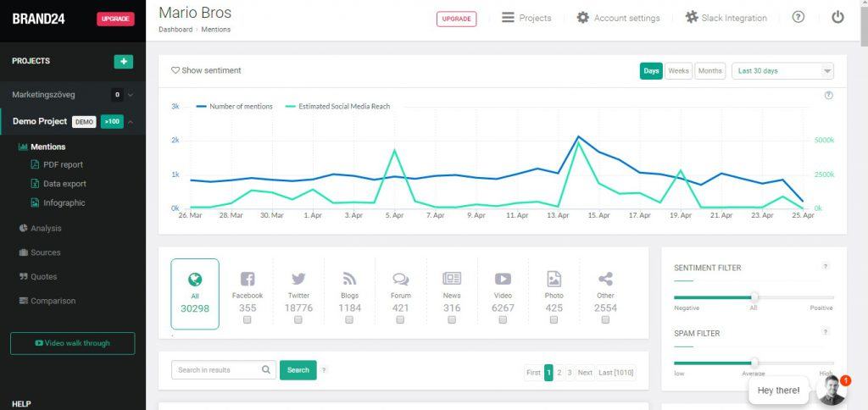Collapse the Demo Project chevron
The width and height of the screenshot is (868, 410).
point(131,122)
